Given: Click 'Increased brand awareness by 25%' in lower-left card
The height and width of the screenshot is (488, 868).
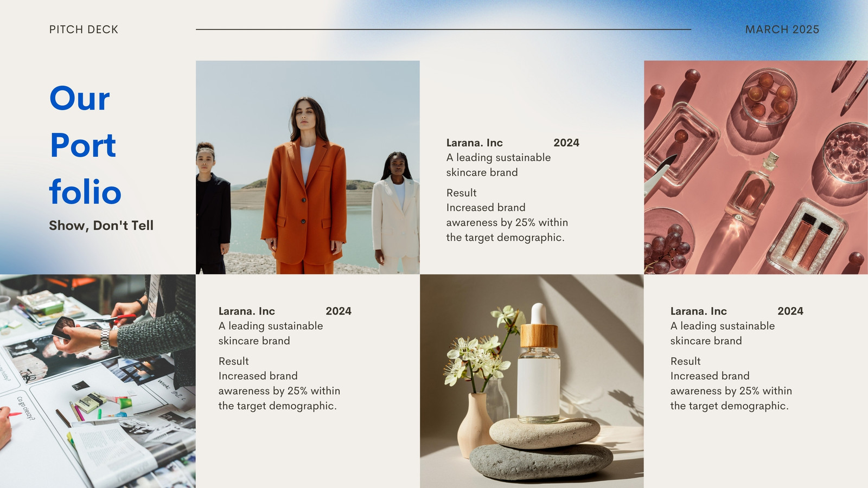Looking at the screenshot, I should click(x=279, y=391).
